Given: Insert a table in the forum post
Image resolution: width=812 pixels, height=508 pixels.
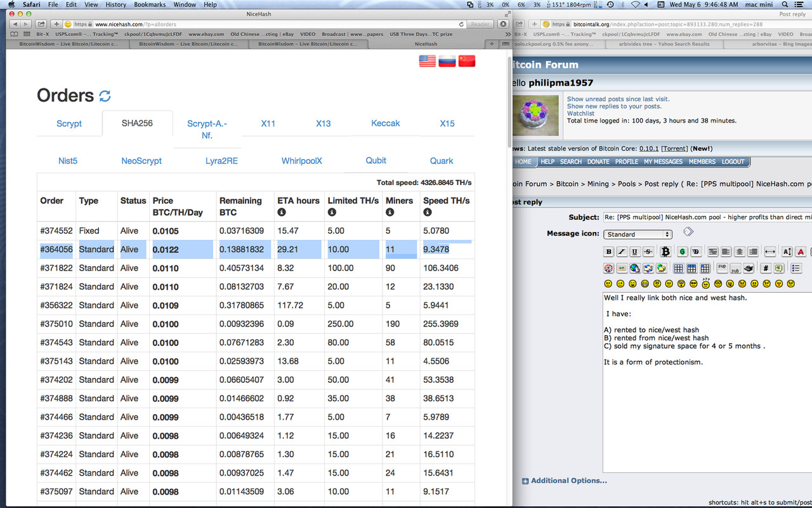Looking at the screenshot, I should 678,268.
